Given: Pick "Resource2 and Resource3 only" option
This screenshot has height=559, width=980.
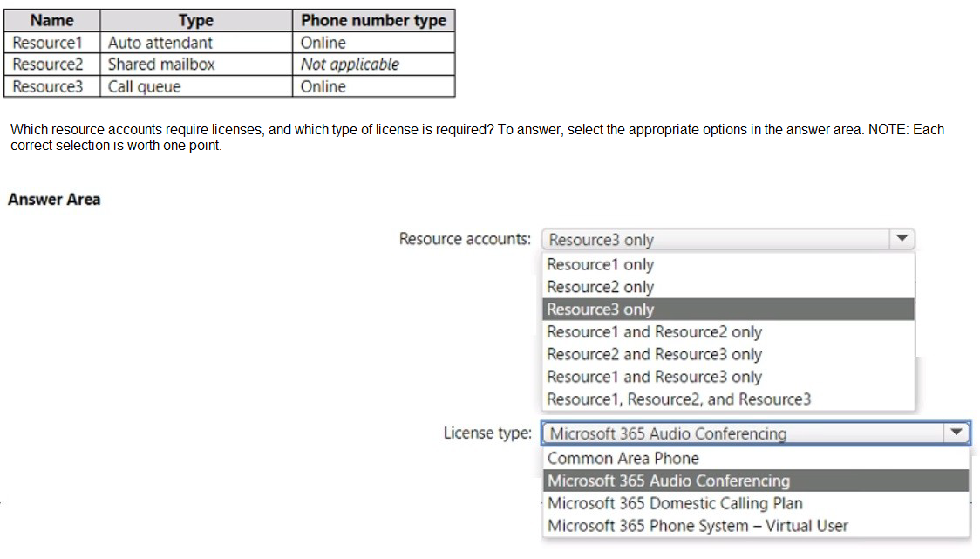Looking at the screenshot, I should point(654,355).
